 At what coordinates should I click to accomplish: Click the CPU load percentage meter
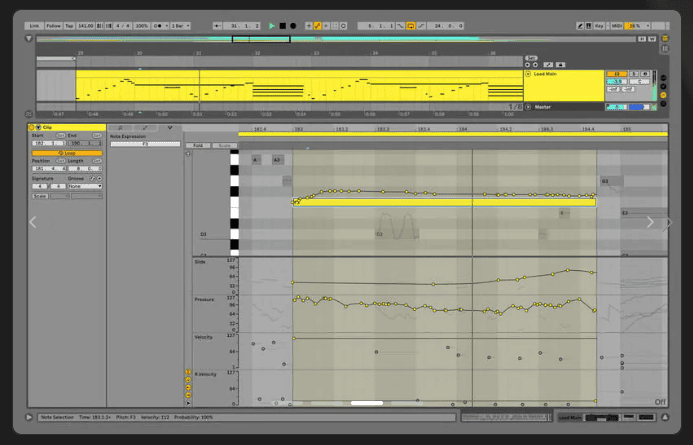(636, 26)
